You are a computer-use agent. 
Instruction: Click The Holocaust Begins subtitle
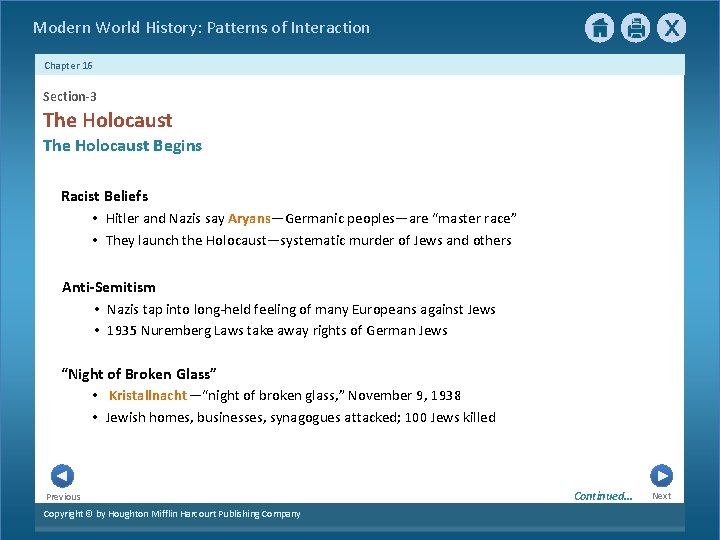point(122,146)
